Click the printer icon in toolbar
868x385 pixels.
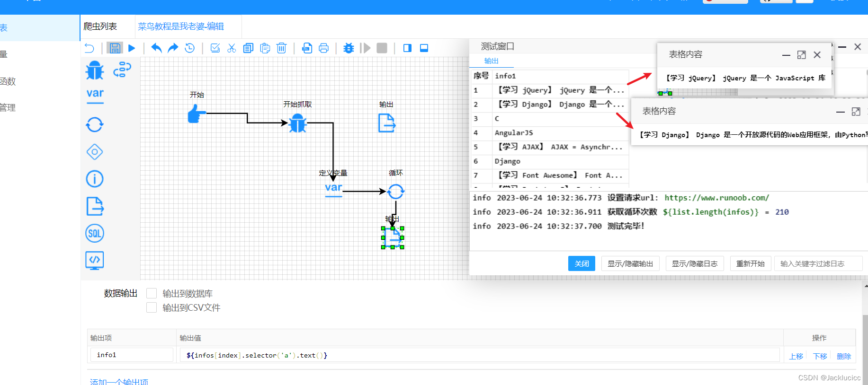[x=324, y=48]
